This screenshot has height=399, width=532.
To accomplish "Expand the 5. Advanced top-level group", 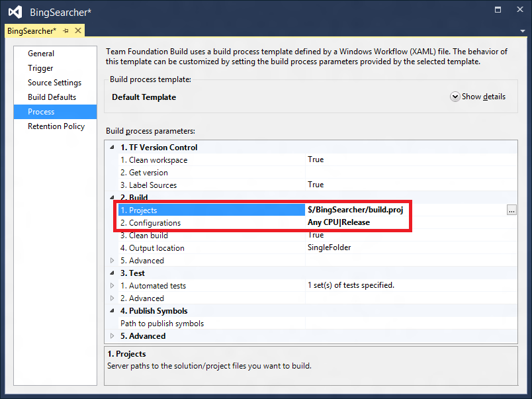I will [112, 336].
